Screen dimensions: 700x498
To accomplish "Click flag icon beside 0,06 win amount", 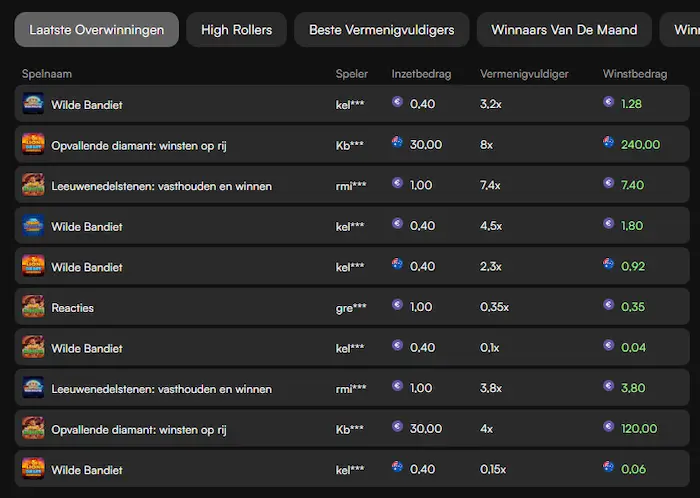I will 608,467.
